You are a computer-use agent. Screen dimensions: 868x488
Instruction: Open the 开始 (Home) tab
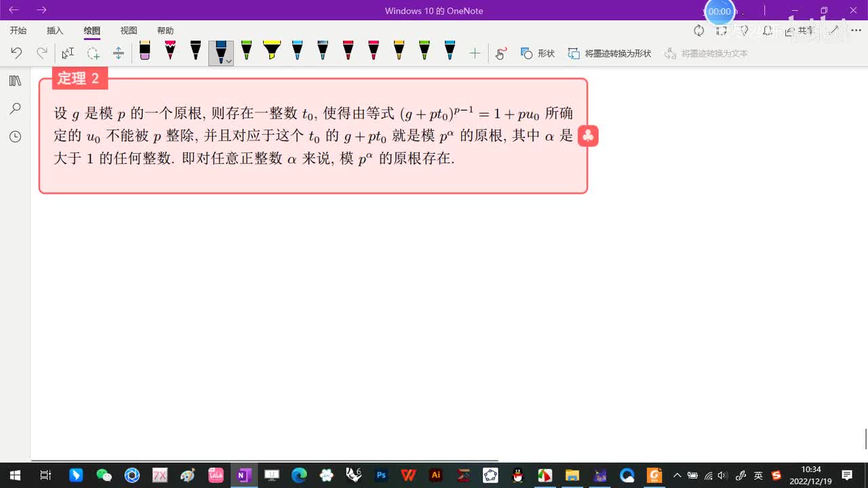click(x=18, y=30)
